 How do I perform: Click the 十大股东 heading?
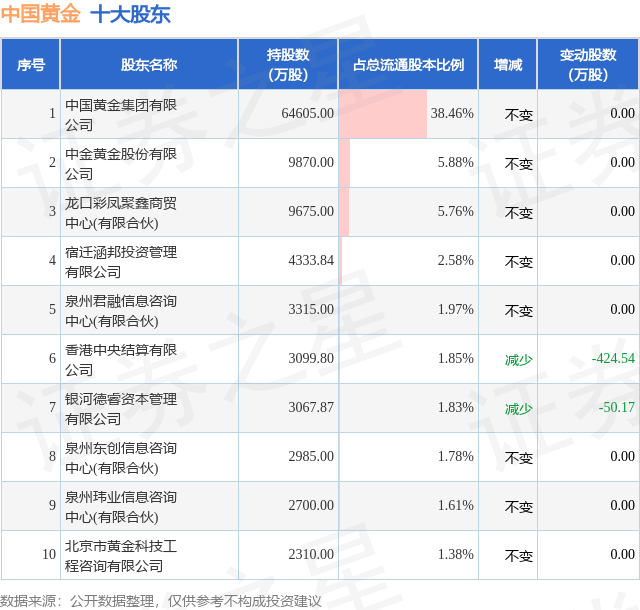pyautogui.click(x=130, y=14)
